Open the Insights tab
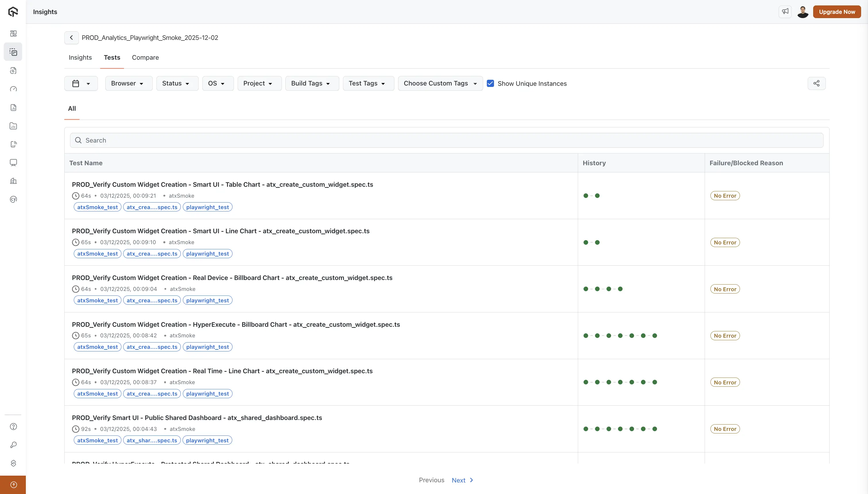 tap(80, 57)
